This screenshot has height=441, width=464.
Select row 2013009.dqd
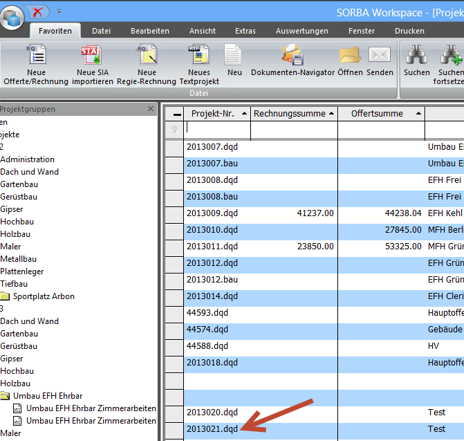[x=212, y=213]
